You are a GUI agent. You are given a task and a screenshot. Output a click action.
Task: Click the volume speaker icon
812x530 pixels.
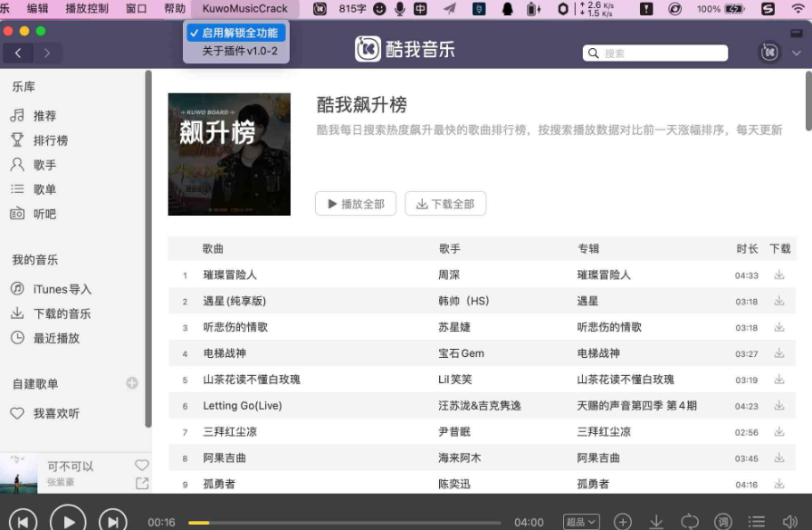coord(790,522)
